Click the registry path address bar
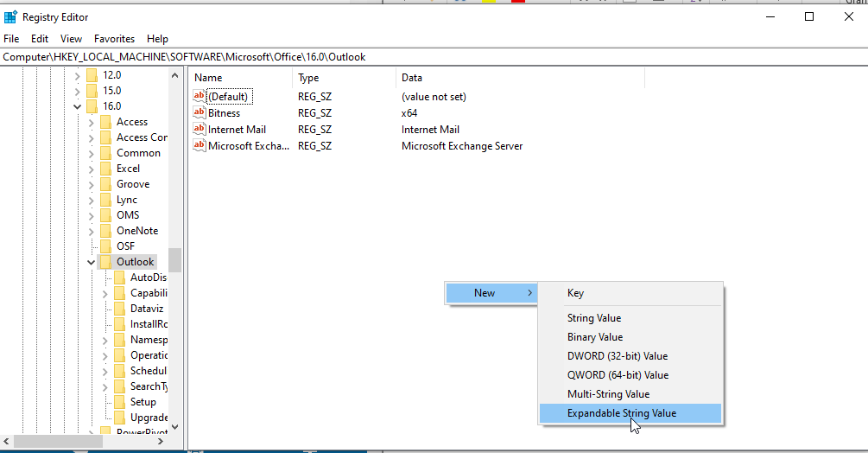868x453 pixels. click(434, 57)
